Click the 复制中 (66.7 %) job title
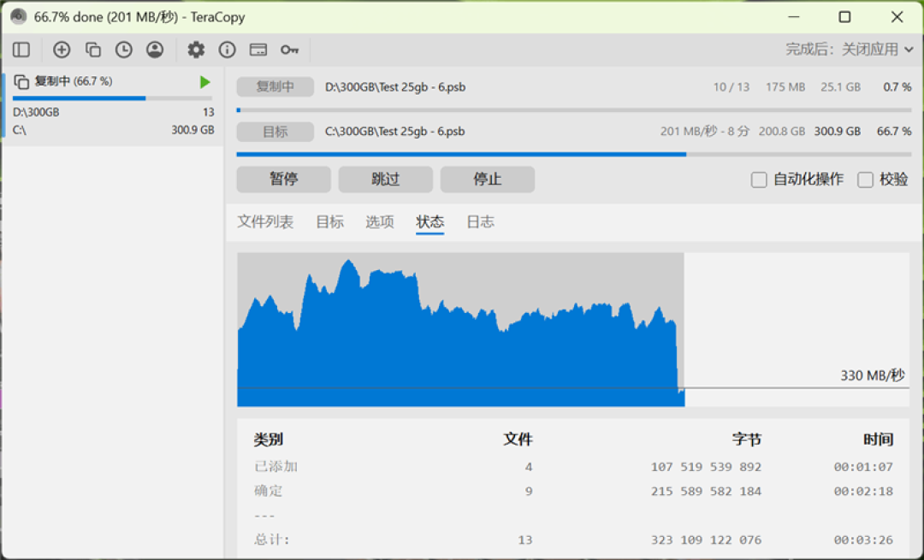 73,81
